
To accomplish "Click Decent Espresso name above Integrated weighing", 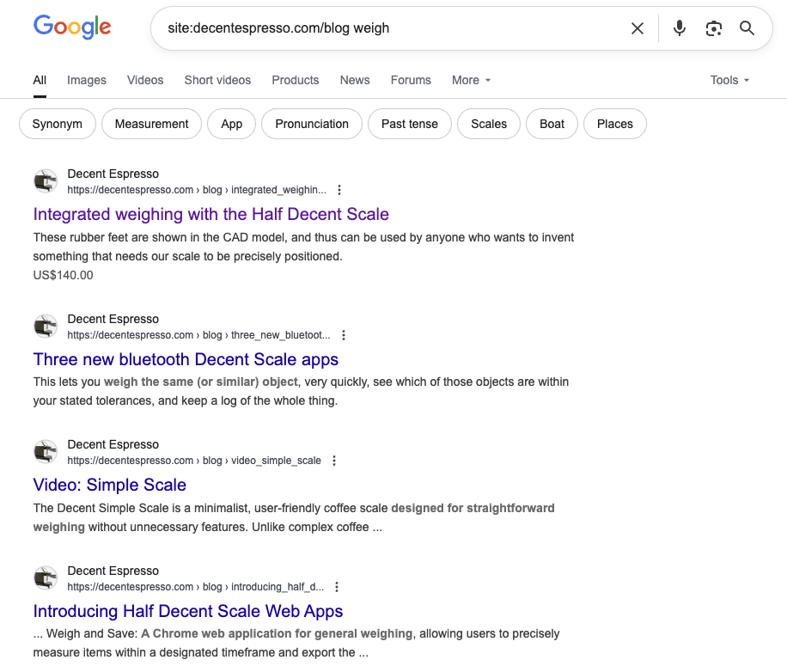I will pyautogui.click(x=113, y=174).
